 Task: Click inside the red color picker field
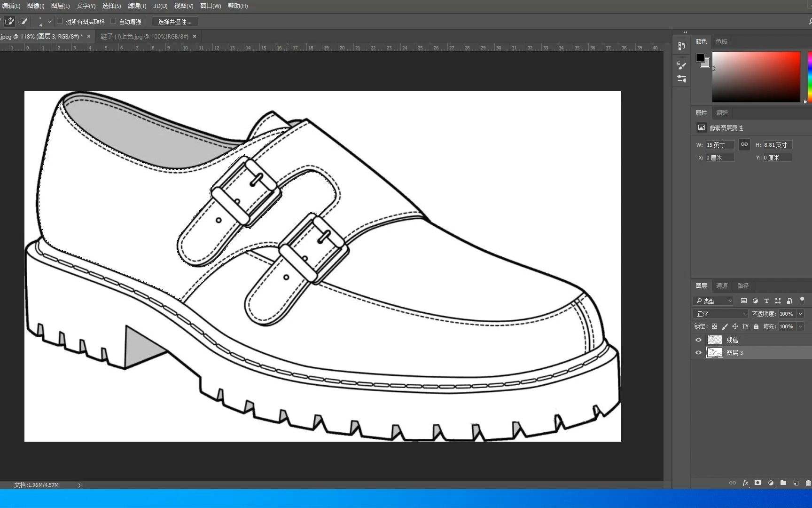click(x=756, y=77)
